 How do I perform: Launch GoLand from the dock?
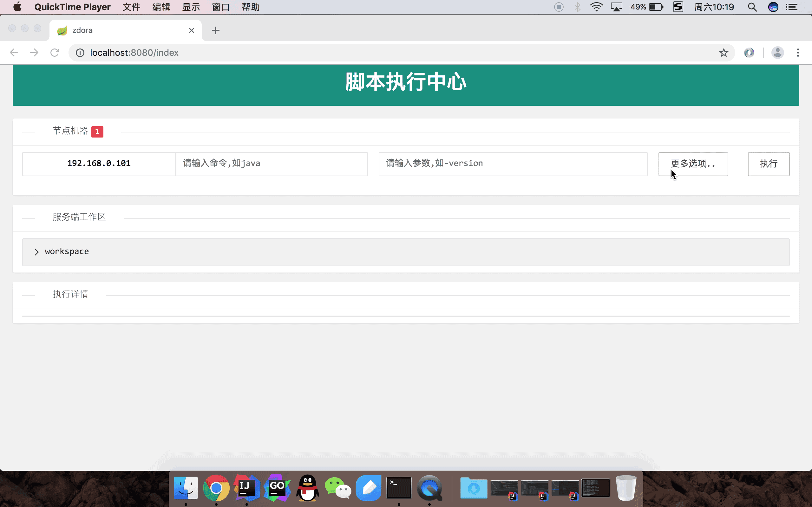tap(277, 488)
